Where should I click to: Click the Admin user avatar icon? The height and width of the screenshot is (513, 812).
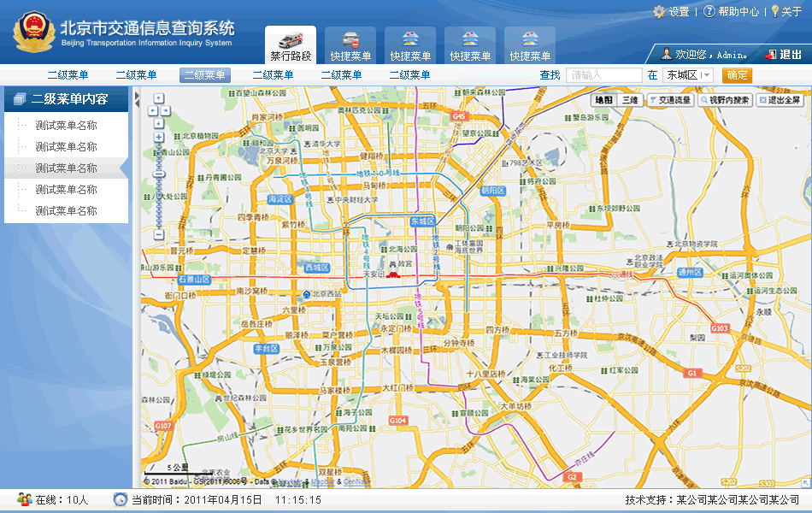[667, 53]
